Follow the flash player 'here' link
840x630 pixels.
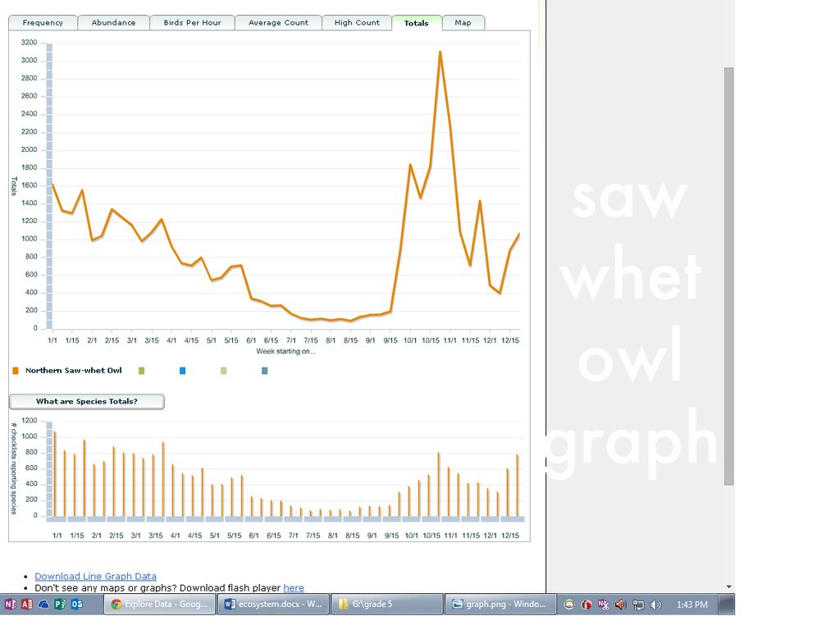[293, 587]
